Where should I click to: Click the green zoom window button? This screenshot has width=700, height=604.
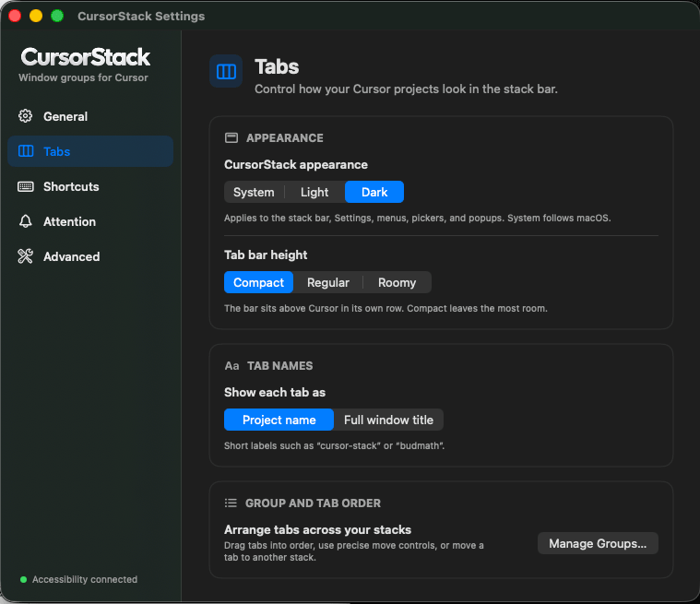pyautogui.click(x=57, y=16)
